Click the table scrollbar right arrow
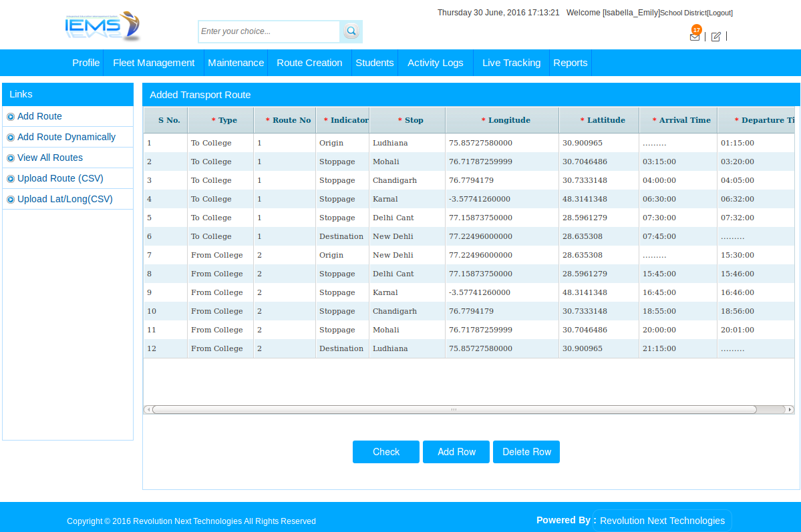 [790, 409]
